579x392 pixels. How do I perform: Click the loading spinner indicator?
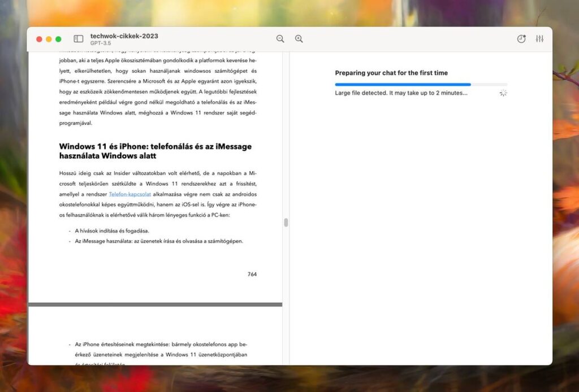point(503,93)
